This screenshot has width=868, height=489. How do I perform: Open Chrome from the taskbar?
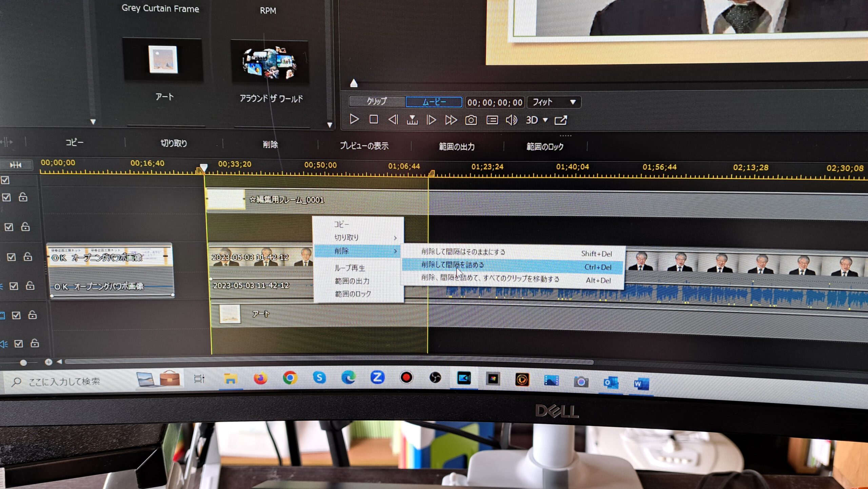click(290, 378)
